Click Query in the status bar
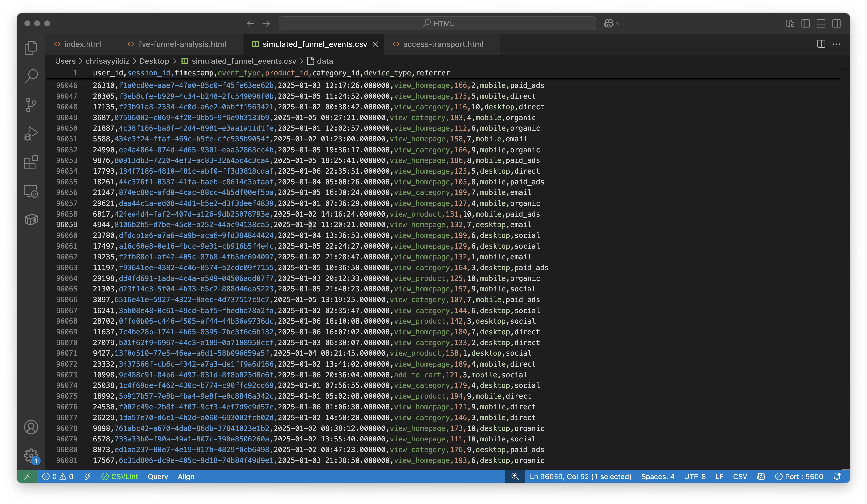Viewport: 867px width, 504px height. 157,476
